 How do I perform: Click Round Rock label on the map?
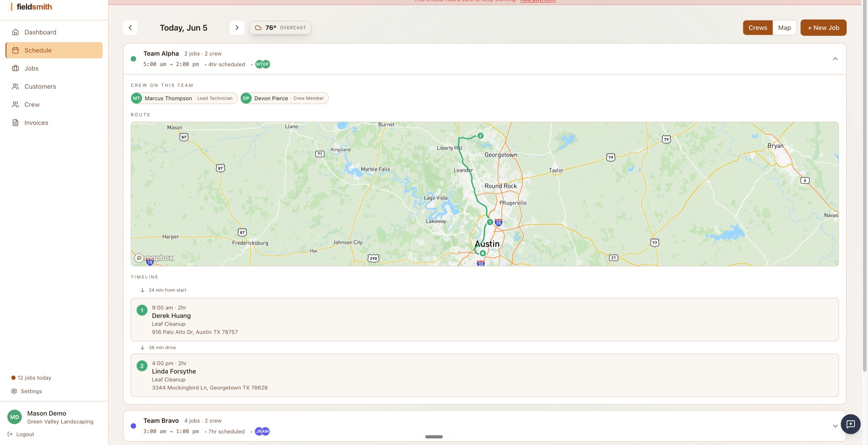pos(501,186)
